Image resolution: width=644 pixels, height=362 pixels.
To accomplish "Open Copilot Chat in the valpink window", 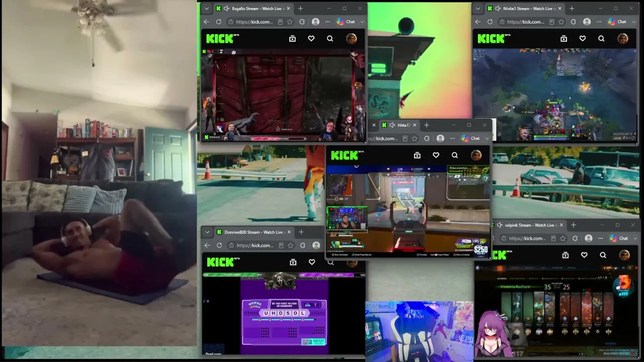I will pos(619,238).
